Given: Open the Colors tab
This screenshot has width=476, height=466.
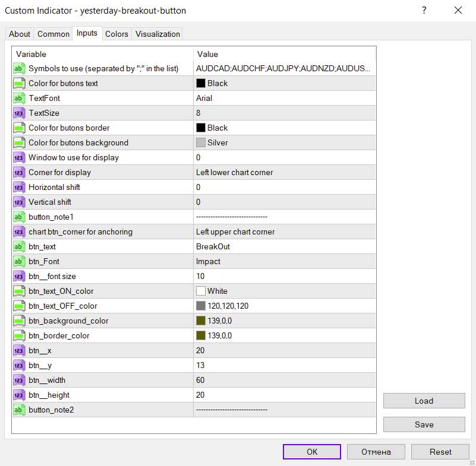Looking at the screenshot, I should 116,34.
